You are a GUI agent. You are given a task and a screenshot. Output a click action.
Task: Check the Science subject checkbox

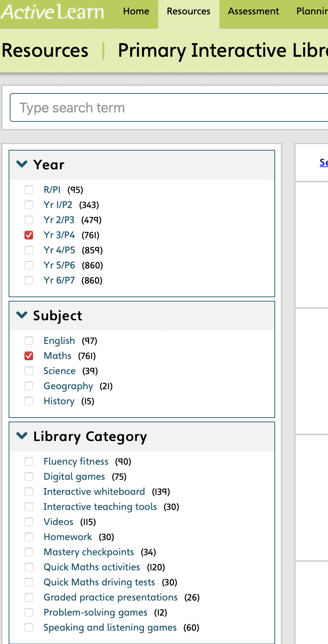(x=29, y=371)
